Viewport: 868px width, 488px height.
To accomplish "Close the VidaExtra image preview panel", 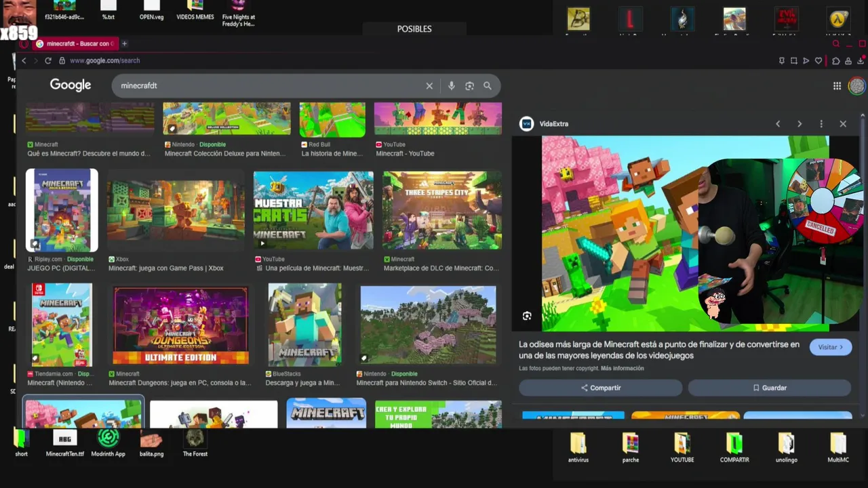I will 843,124.
